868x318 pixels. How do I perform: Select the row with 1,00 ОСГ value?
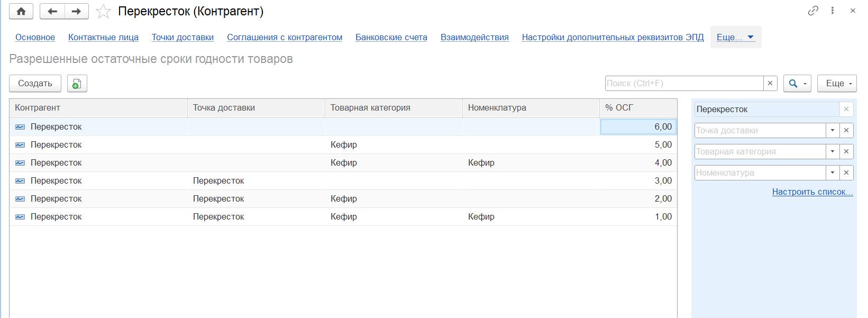click(x=343, y=217)
